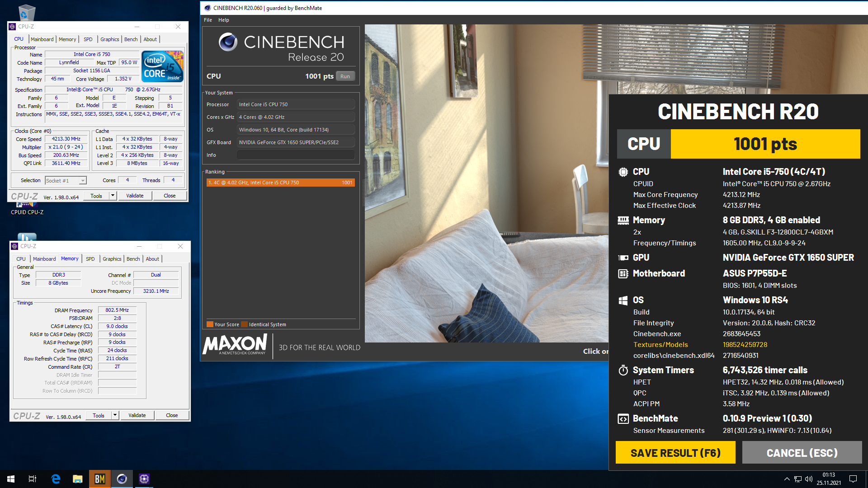Viewport: 868px width, 488px height.
Task: Click the CPU chip icon in BenchMate panel
Action: click(x=623, y=172)
